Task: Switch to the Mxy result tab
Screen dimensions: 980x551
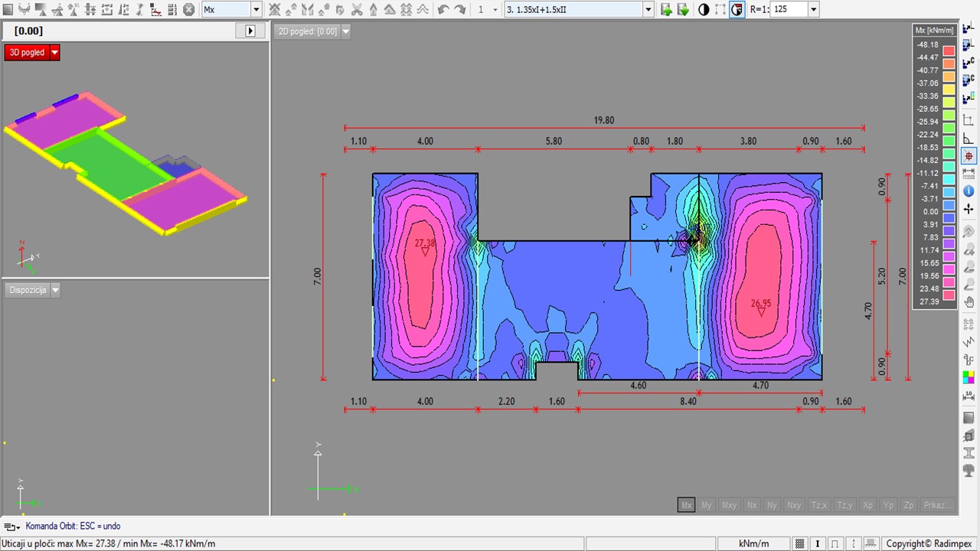Action: [729, 505]
